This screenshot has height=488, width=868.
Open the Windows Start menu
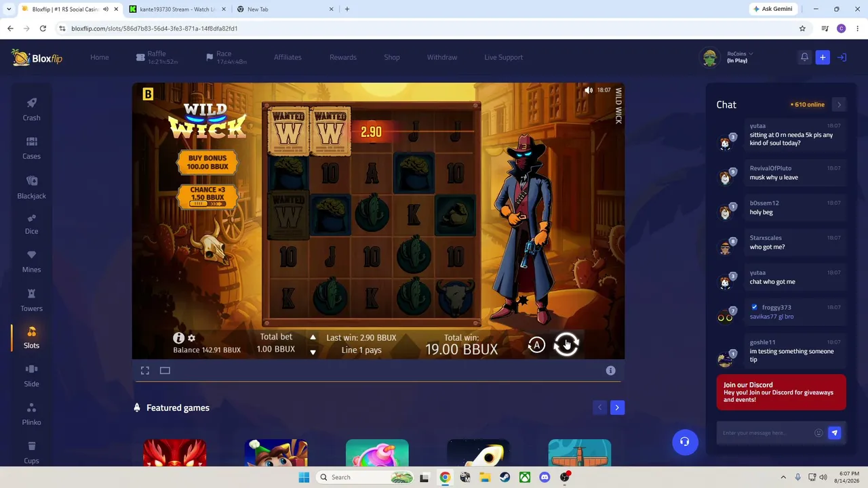coord(304,477)
